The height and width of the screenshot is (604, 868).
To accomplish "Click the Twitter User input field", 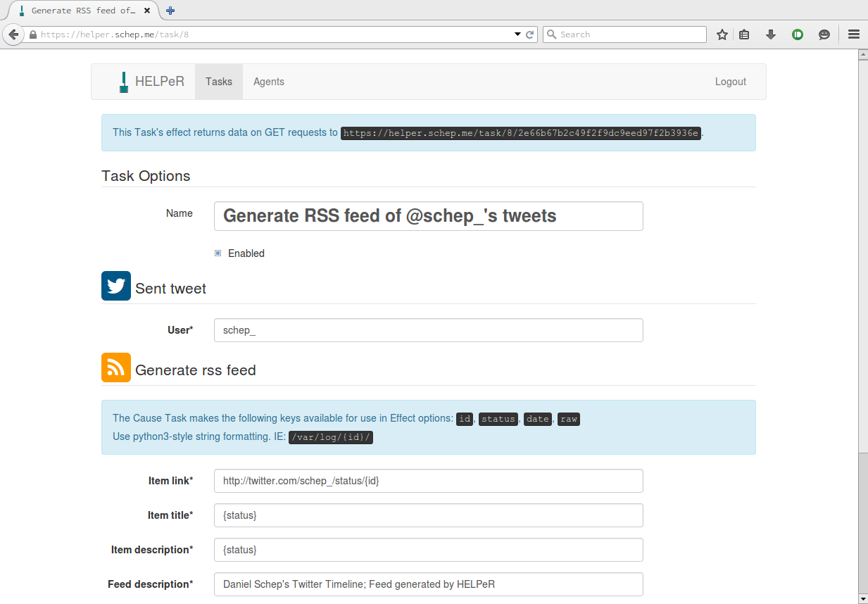I will click(x=429, y=330).
